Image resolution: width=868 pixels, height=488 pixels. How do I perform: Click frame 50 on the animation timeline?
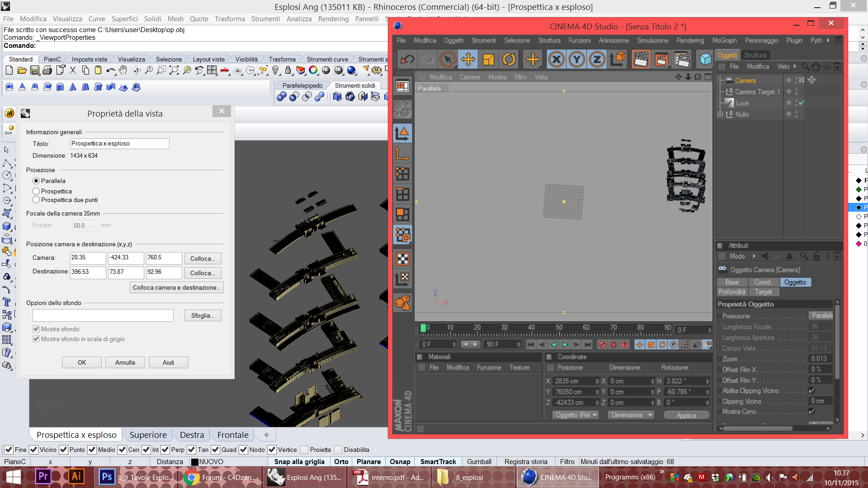pyautogui.click(x=559, y=331)
